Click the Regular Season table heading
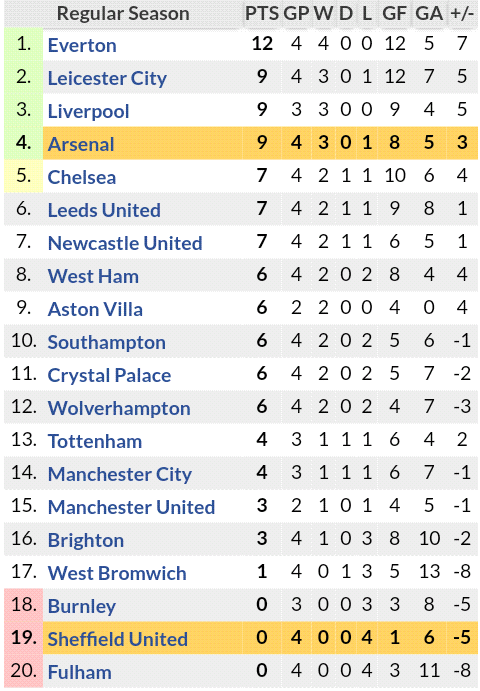 point(123,14)
